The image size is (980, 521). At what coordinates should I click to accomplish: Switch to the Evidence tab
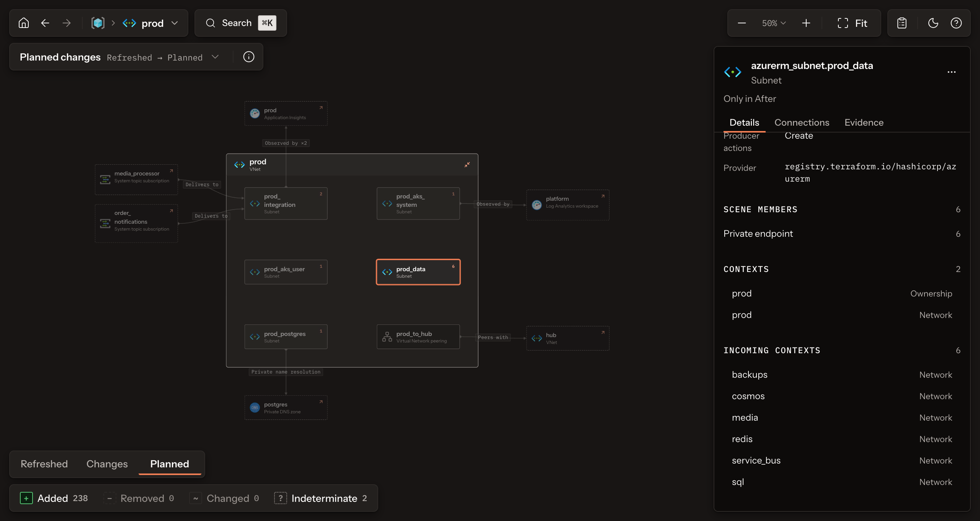[864, 123]
